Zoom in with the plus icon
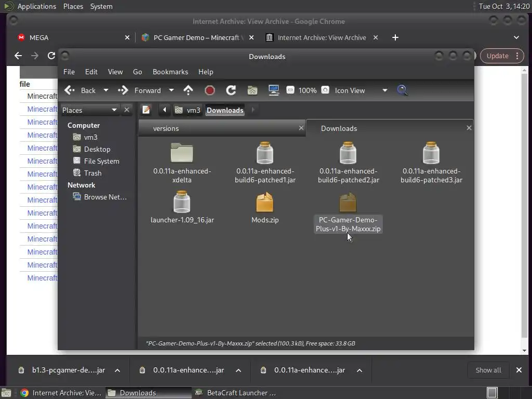532x399 pixels. coord(325,90)
